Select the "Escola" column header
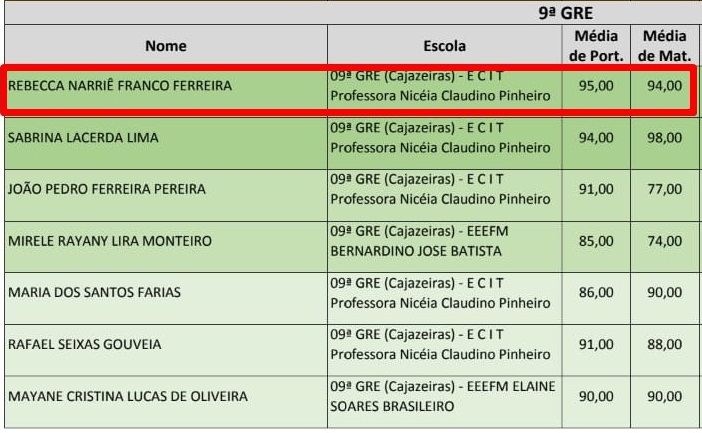This screenshot has height=433, width=702. coord(444,46)
